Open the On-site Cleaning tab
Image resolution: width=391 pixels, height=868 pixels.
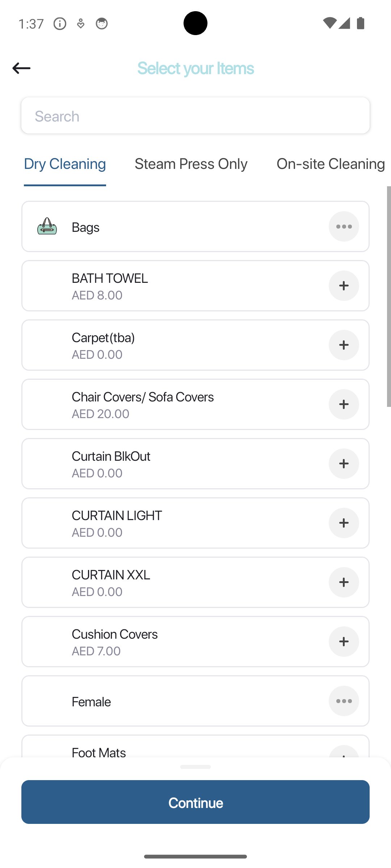pyautogui.click(x=331, y=164)
